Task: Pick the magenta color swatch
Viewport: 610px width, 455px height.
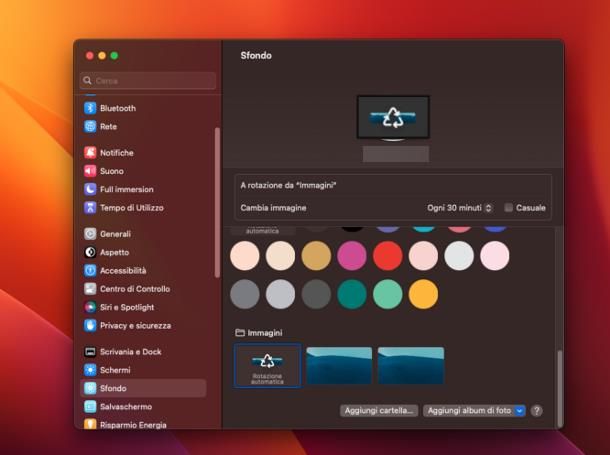Action: click(352, 256)
